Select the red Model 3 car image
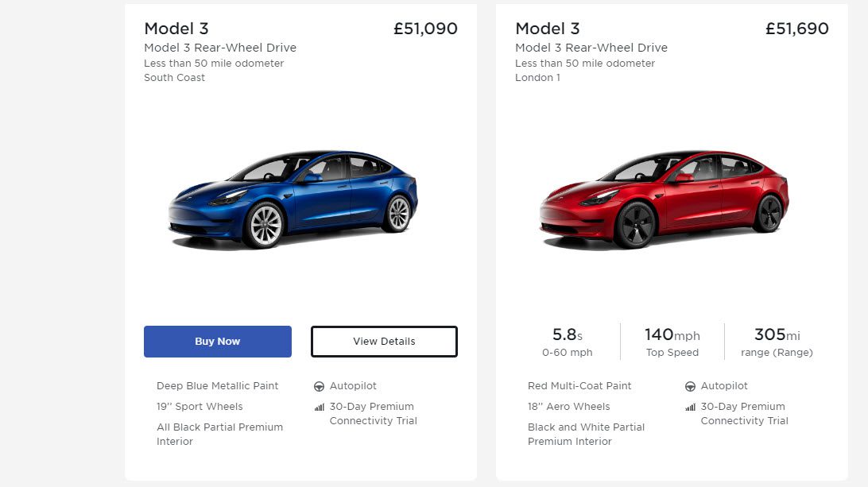The image size is (868, 487). (663, 199)
